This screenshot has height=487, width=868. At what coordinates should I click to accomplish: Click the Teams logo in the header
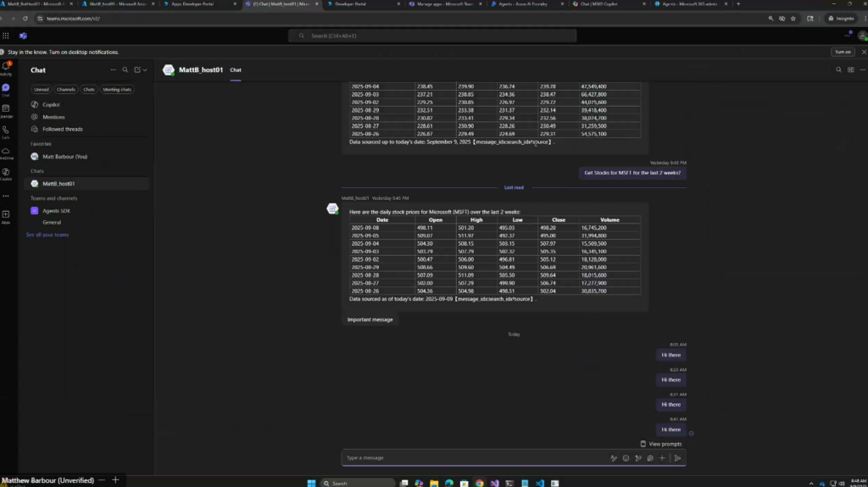click(23, 36)
